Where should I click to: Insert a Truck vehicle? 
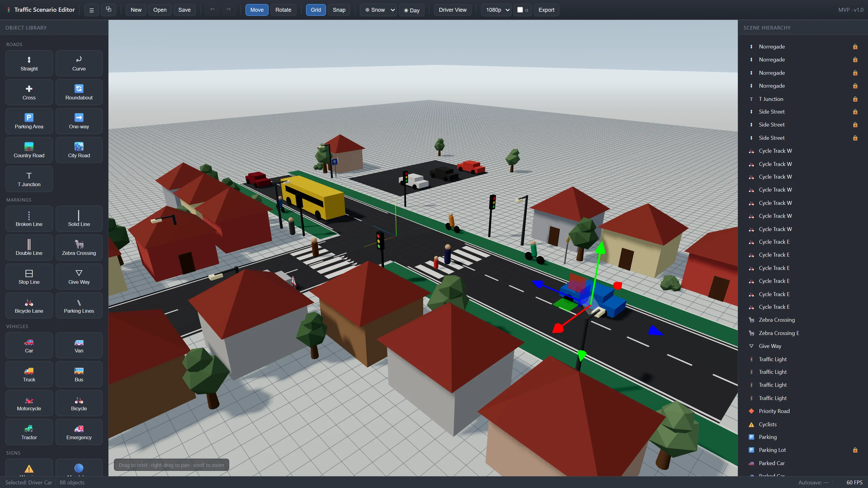tap(29, 374)
